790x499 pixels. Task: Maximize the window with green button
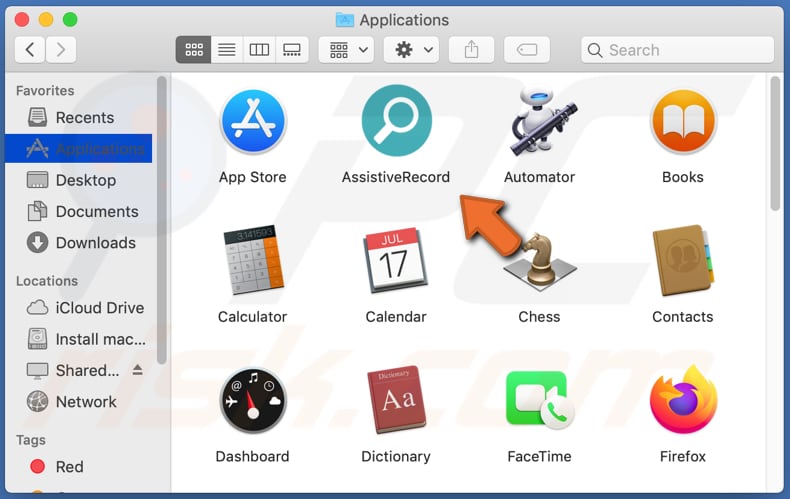pos(70,20)
